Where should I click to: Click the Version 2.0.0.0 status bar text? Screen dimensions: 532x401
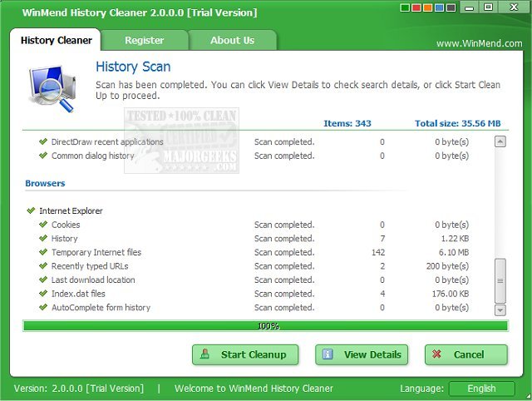[79, 389]
